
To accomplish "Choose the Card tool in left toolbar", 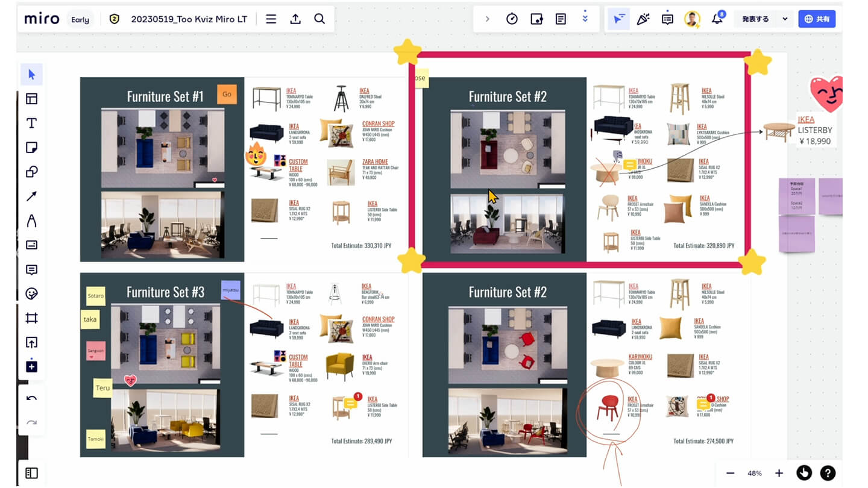I will (32, 245).
